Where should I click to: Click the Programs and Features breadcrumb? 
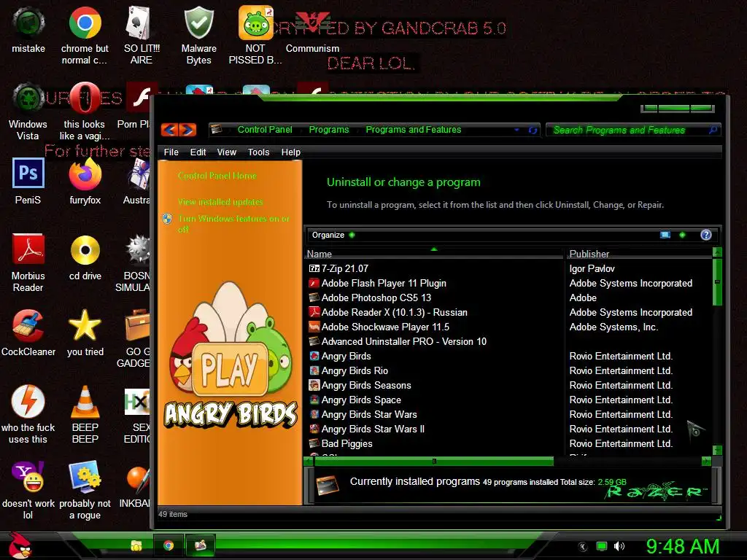413,130
